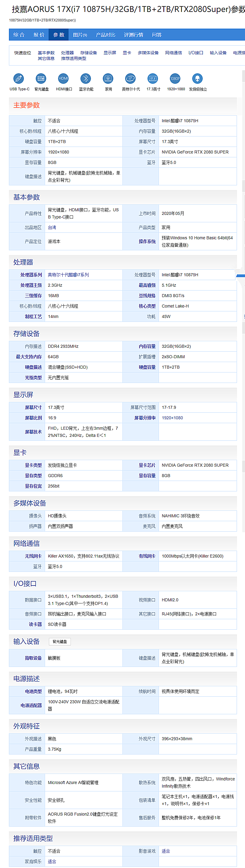The image size is (245, 868).
Task: Click the 背光键盘 tag beside 输入设备
Action: [x=60, y=642]
